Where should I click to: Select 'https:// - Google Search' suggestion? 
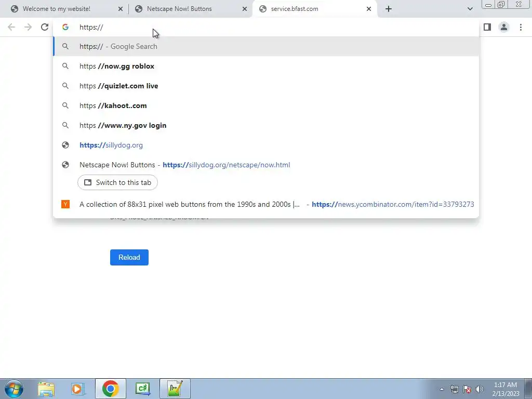[x=266, y=46]
